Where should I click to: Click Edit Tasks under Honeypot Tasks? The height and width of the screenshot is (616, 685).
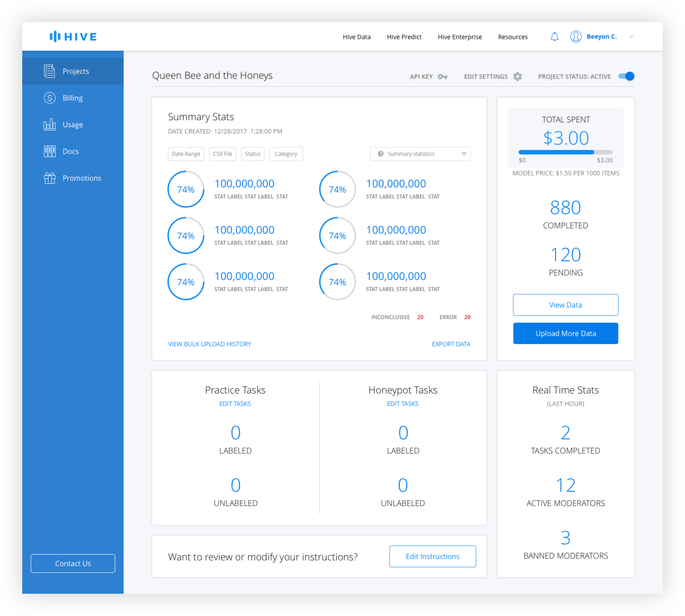[x=403, y=404]
